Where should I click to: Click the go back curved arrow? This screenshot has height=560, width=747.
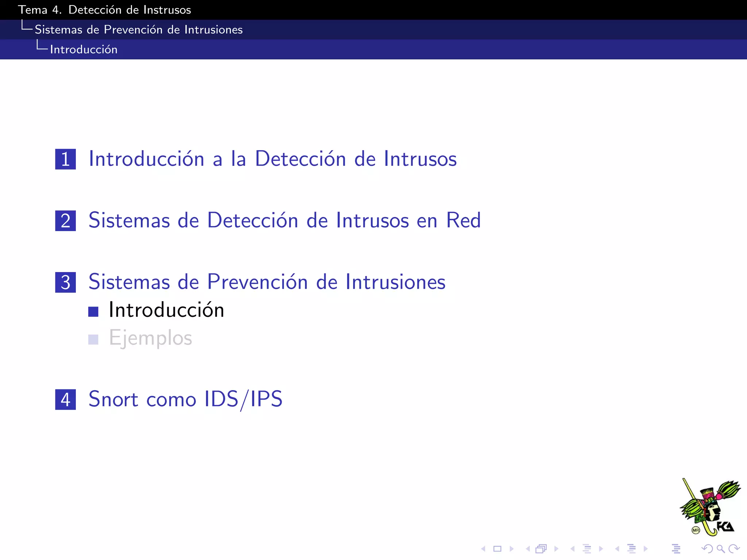coord(707,549)
